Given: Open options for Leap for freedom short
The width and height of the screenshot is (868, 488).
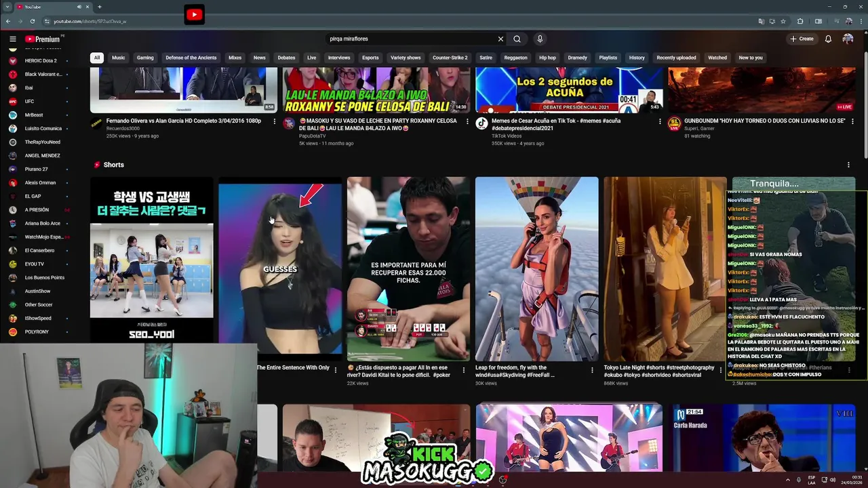Looking at the screenshot, I should tap(592, 370).
